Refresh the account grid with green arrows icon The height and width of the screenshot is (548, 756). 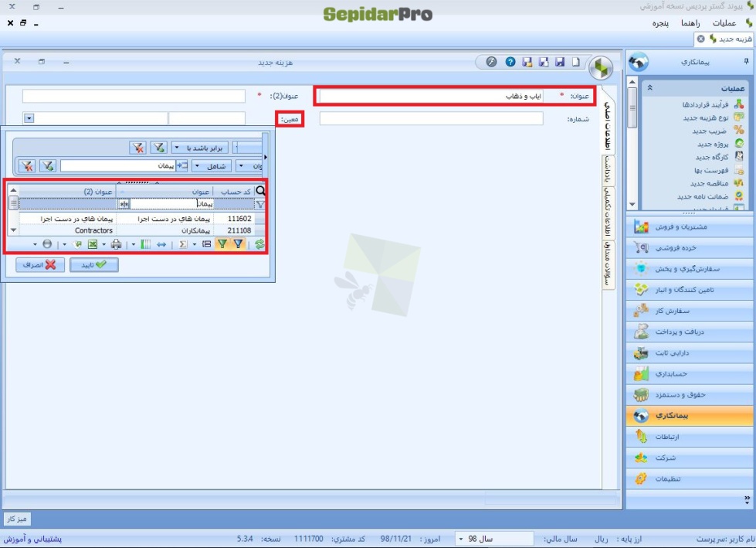click(259, 244)
